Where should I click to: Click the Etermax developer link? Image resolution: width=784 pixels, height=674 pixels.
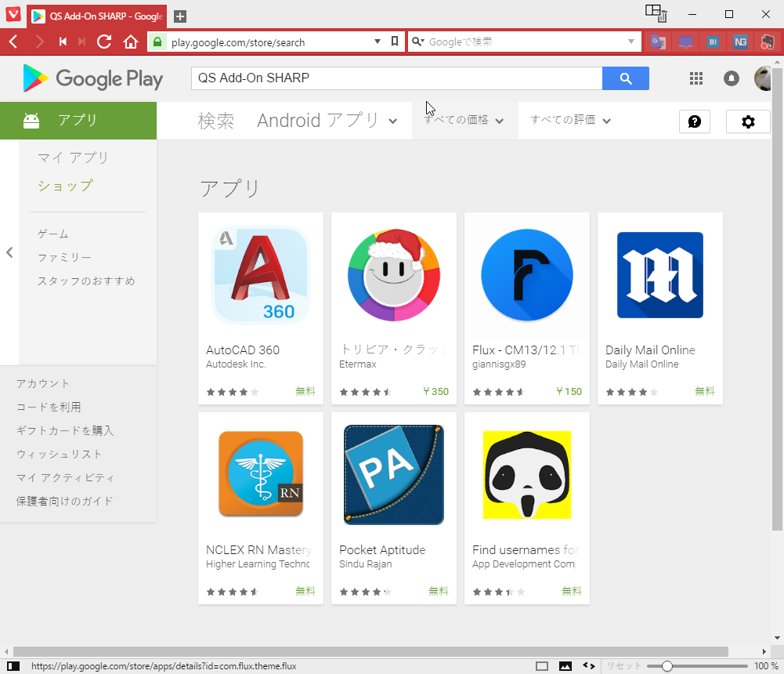pos(357,364)
